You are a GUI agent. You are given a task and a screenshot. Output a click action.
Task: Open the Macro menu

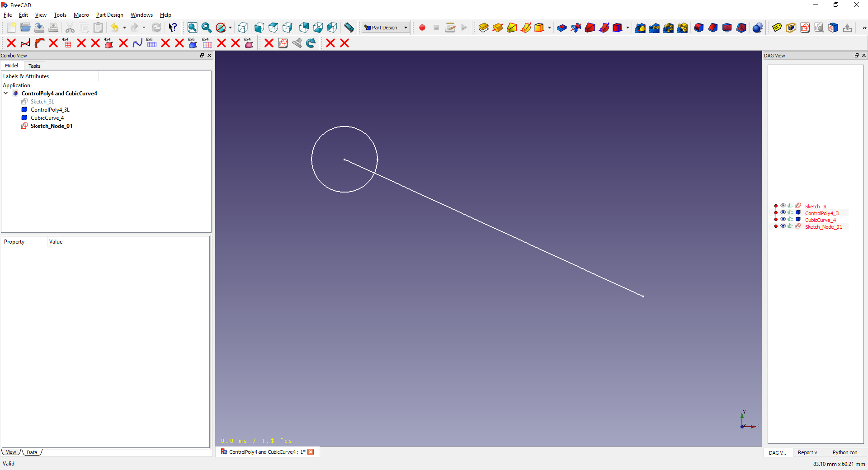click(81, 15)
